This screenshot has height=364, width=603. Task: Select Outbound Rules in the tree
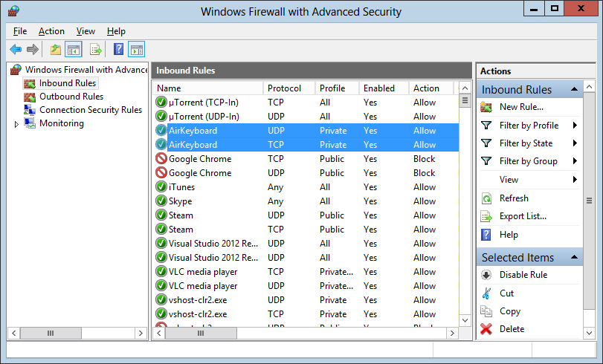pos(71,97)
